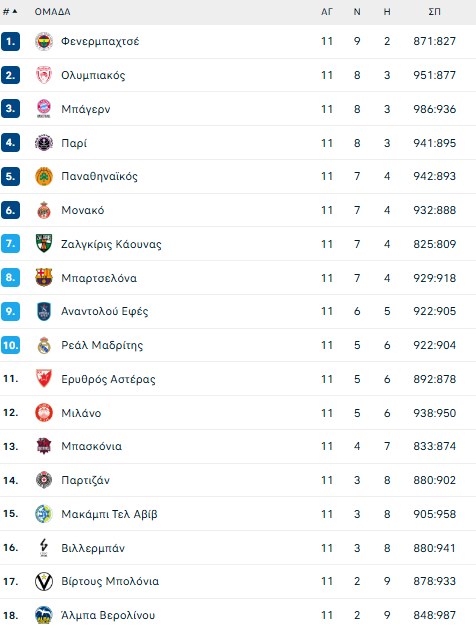Open the Μονακό team link
Viewport: 476px width, 629px height.
(x=83, y=210)
